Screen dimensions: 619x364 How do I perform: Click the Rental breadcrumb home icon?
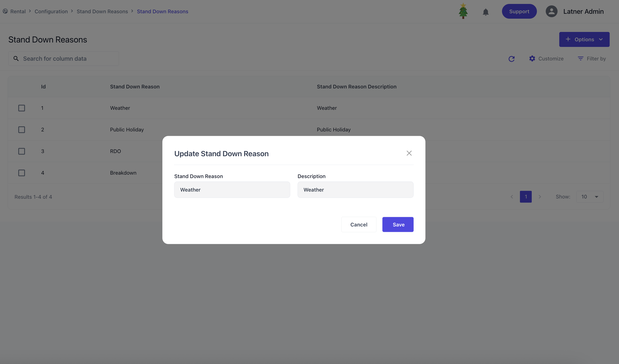(x=5, y=11)
